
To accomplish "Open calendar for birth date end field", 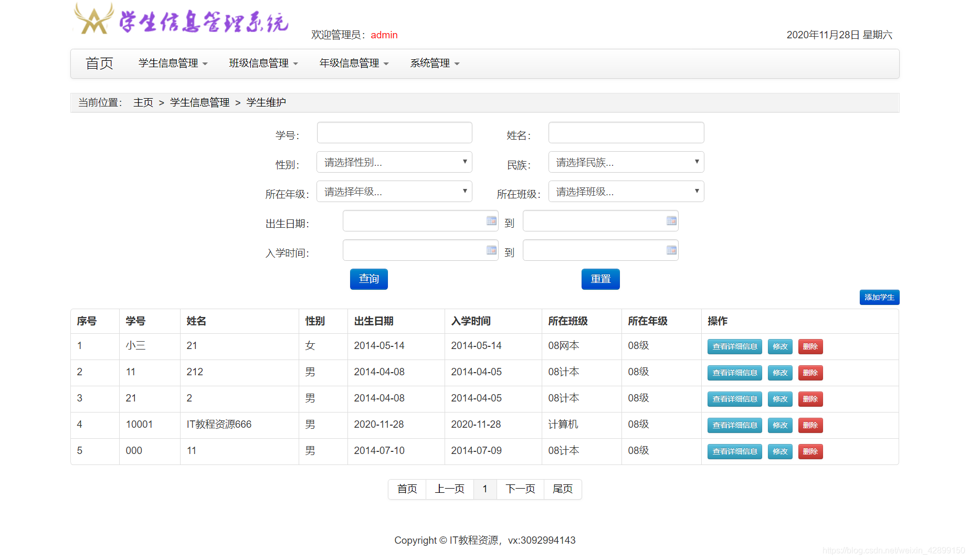I will (671, 221).
